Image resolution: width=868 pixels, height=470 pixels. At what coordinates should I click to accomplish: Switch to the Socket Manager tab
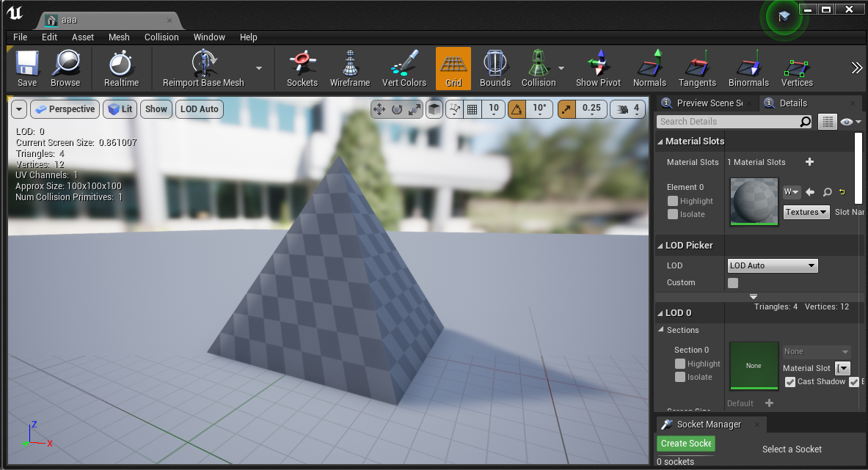tap(710, 424)
